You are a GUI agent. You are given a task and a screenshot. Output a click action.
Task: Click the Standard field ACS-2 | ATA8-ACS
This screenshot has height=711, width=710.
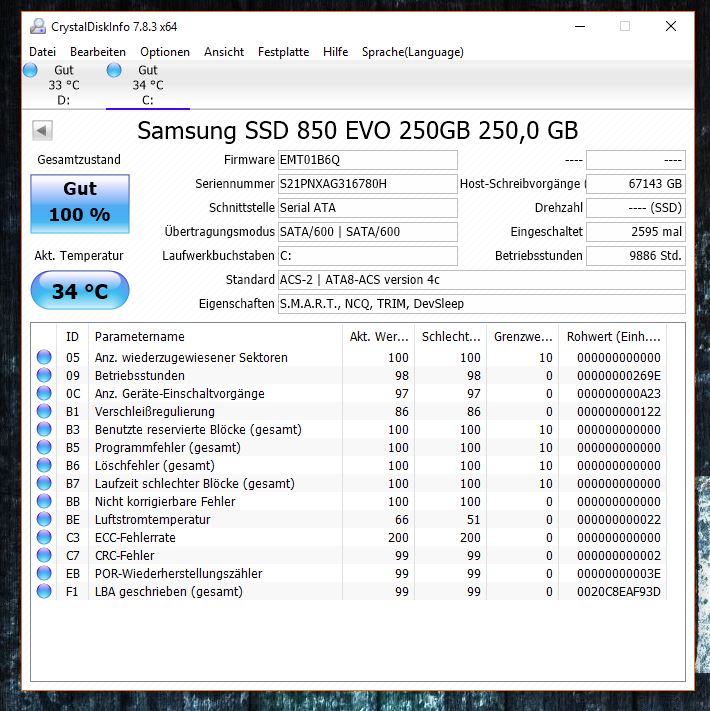[481, 280]
